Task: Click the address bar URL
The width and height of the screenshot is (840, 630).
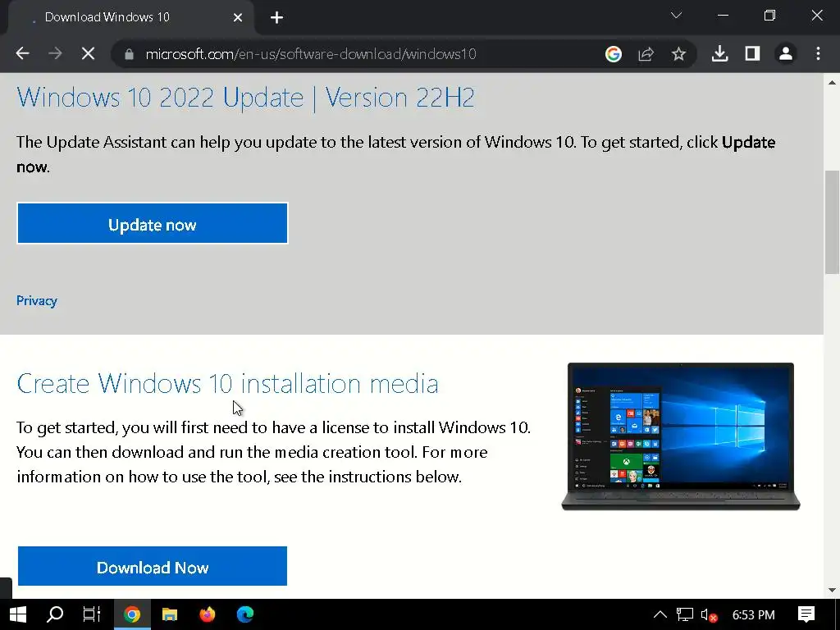Action: (x=311, y=54)
